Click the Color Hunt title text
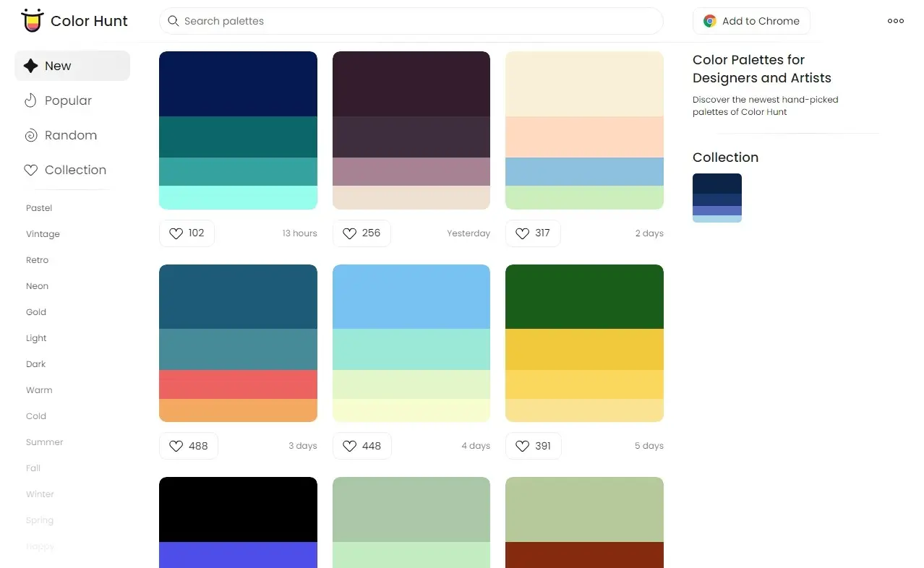 89,21
